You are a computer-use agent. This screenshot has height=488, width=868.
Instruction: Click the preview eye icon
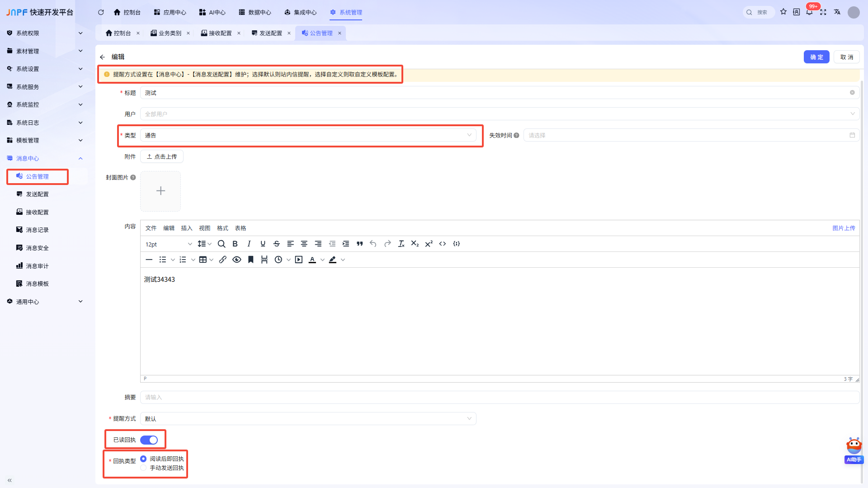[x=237, y=260]
